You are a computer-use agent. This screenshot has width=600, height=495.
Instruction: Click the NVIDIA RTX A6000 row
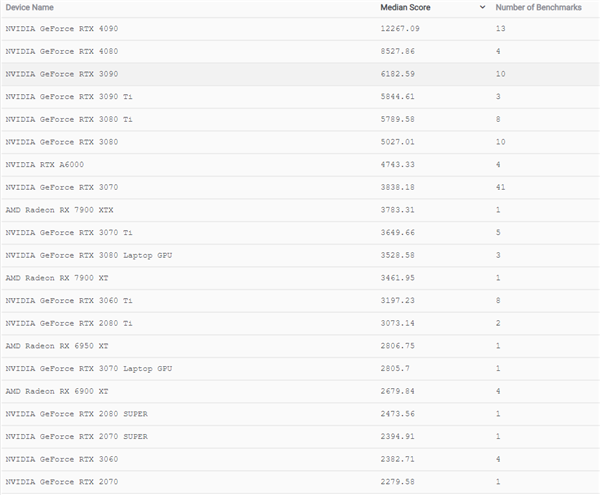coord(43,165)
